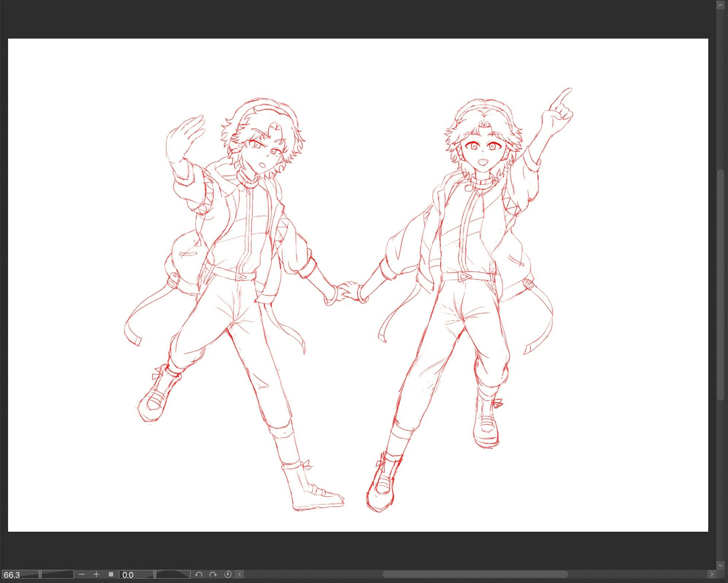
Task: Rotate the canvas left
Action: click(199, 574)
